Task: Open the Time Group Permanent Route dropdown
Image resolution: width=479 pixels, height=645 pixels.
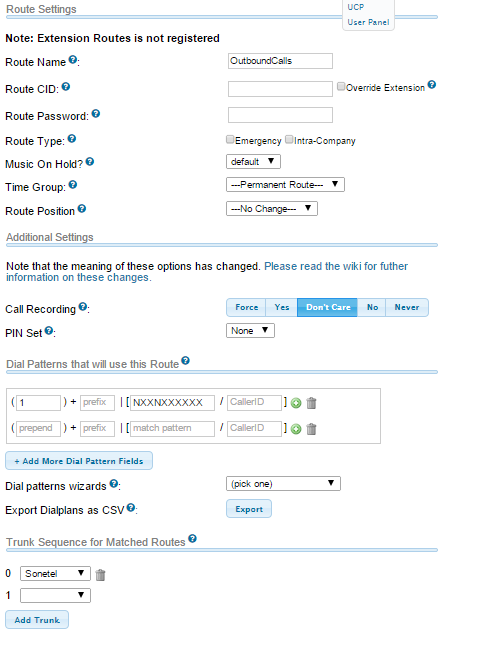Action: 285,185
